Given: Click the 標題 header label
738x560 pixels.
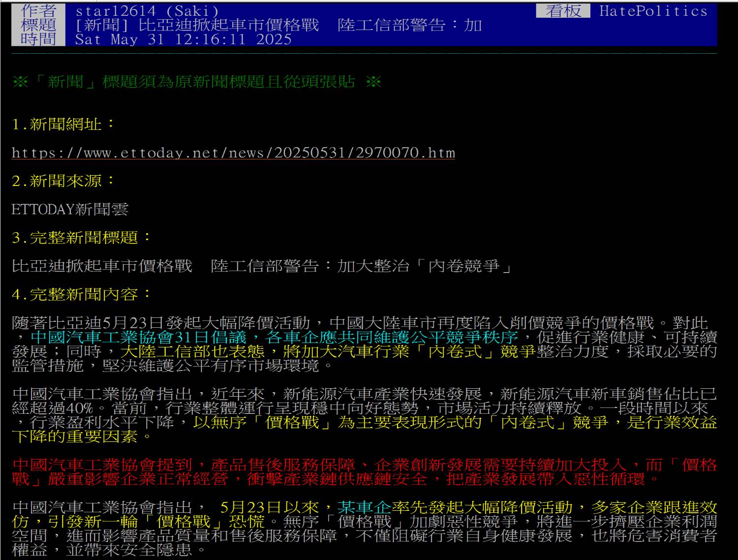Looking at the screenshot, I should pyautogui.click(x=38, y=25).
